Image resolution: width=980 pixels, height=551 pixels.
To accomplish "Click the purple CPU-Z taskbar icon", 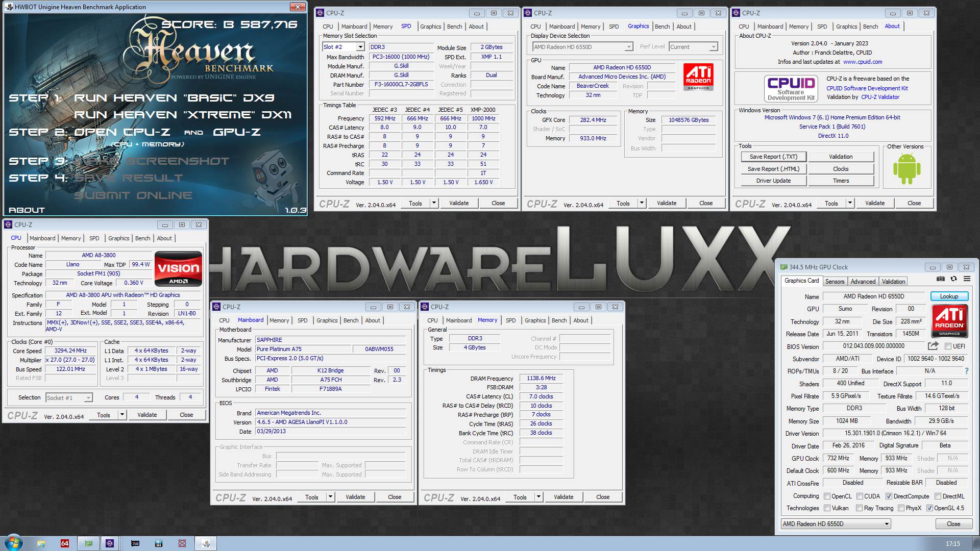I will [110, 543].
